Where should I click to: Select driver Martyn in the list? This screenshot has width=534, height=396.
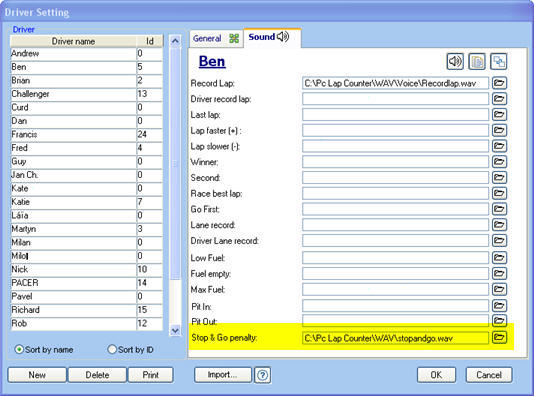73,229
